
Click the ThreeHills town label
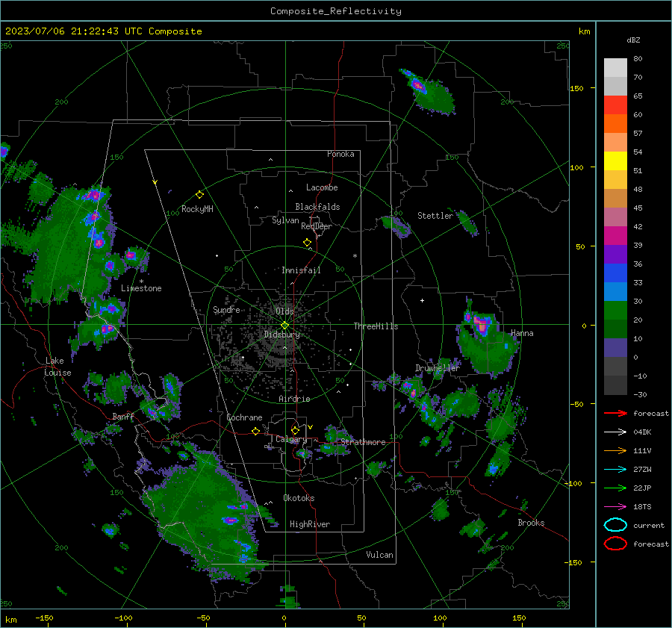pos(376,326)
